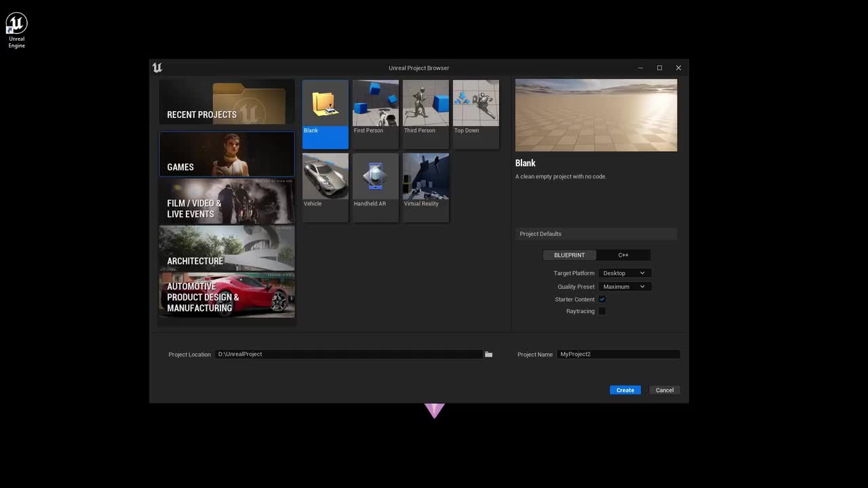Open the Target Platform dropdown
The image size is (868, 488).
625,273
